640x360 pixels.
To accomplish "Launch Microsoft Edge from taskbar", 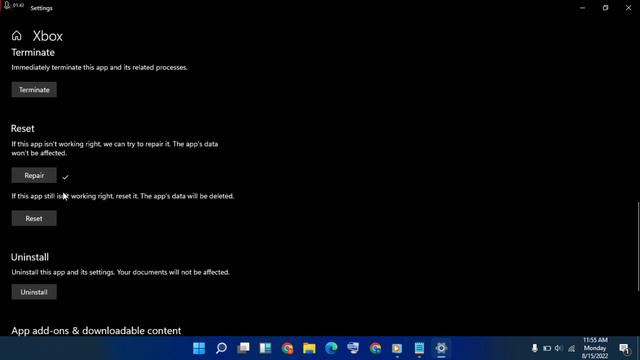I will [331, 348].
